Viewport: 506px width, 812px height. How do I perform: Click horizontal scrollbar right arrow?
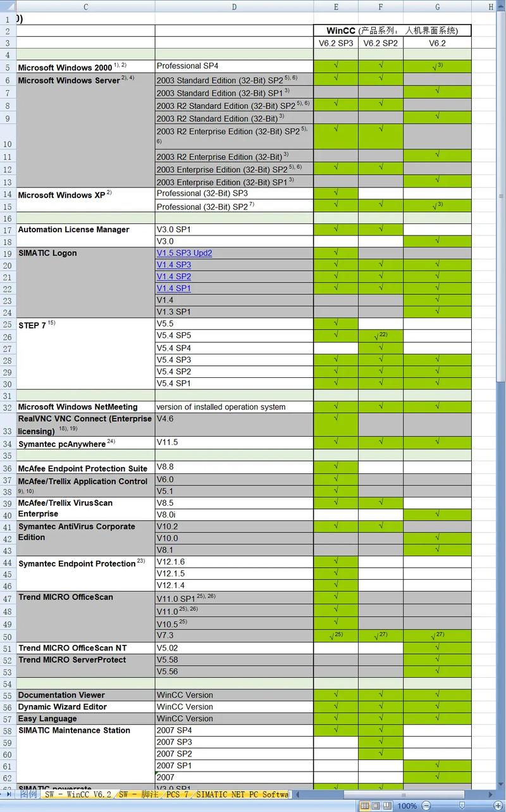point(490,794)
